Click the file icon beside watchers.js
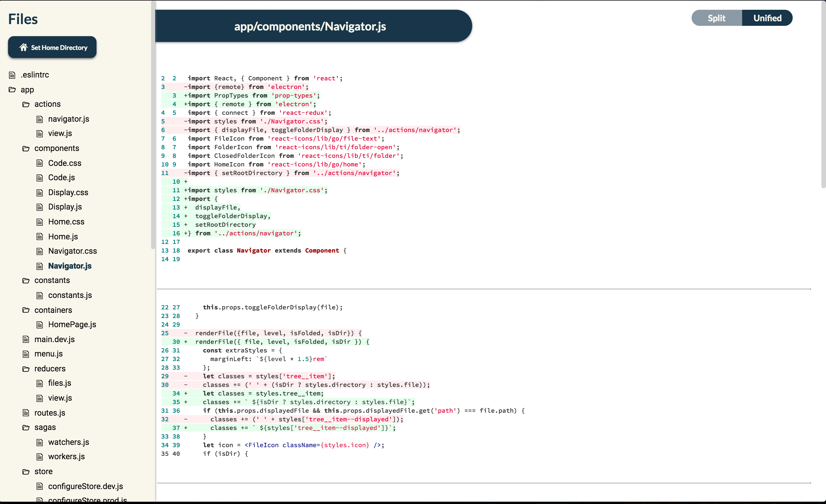Image resolution: width=826 pixels, height=504 pixels. [x=40, y=442]
